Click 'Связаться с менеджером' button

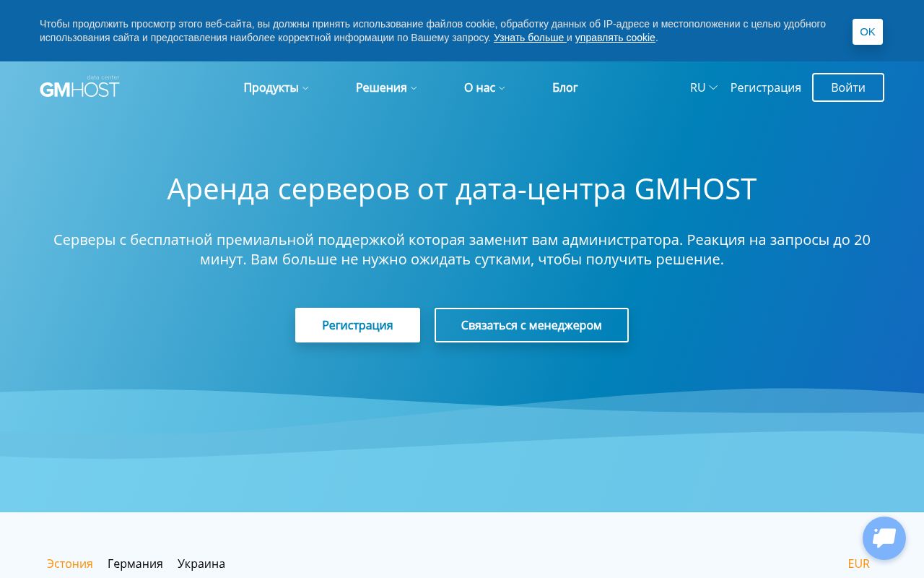click(x=531, y=325)
